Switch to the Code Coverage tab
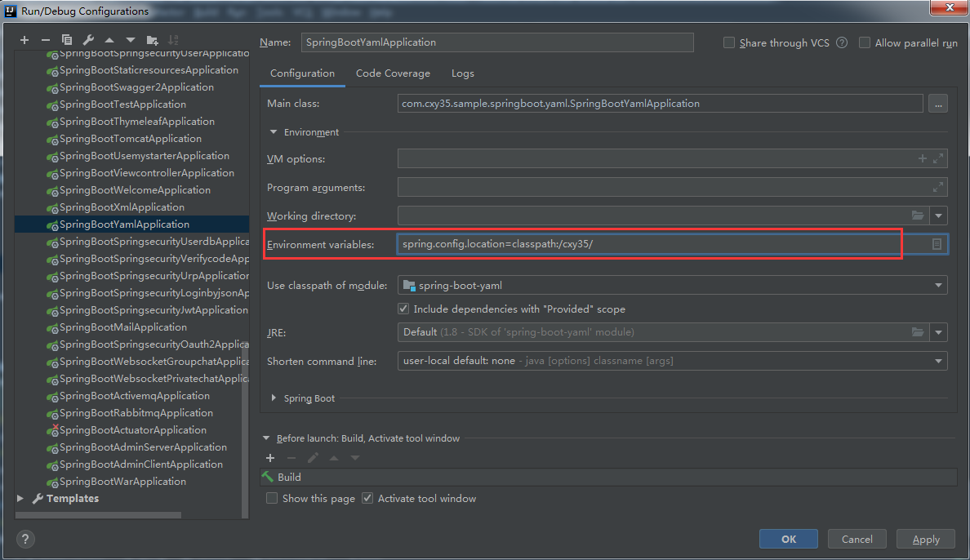 393,73
